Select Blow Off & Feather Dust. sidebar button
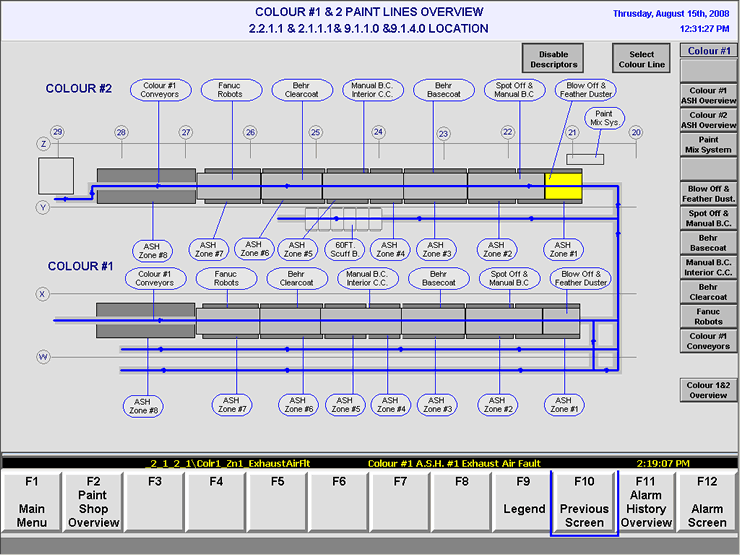This screenshot has width=740, height=555. (708, 193)
